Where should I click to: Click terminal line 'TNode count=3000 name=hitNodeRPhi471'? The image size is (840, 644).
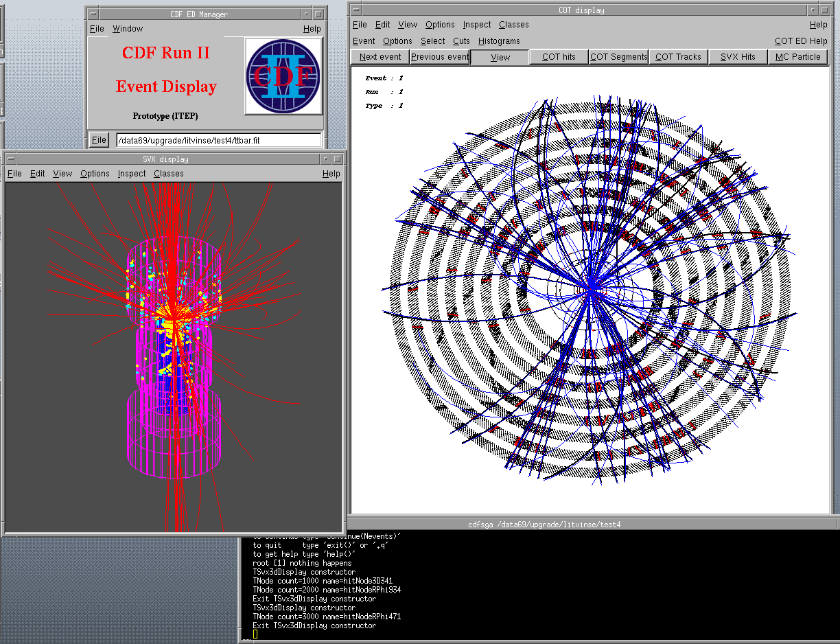[x=327, y=617]
